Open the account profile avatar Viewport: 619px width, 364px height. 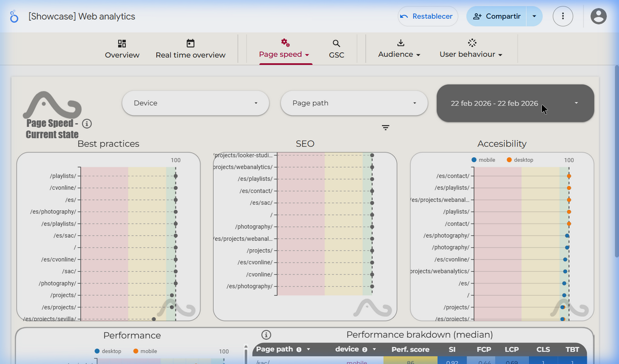coord(599,16)
